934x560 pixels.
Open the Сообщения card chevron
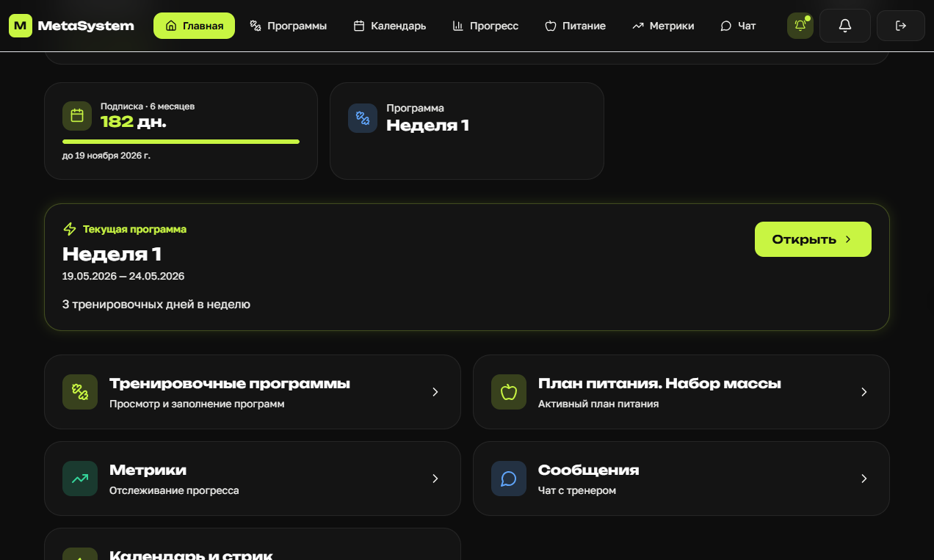[864, 479]
